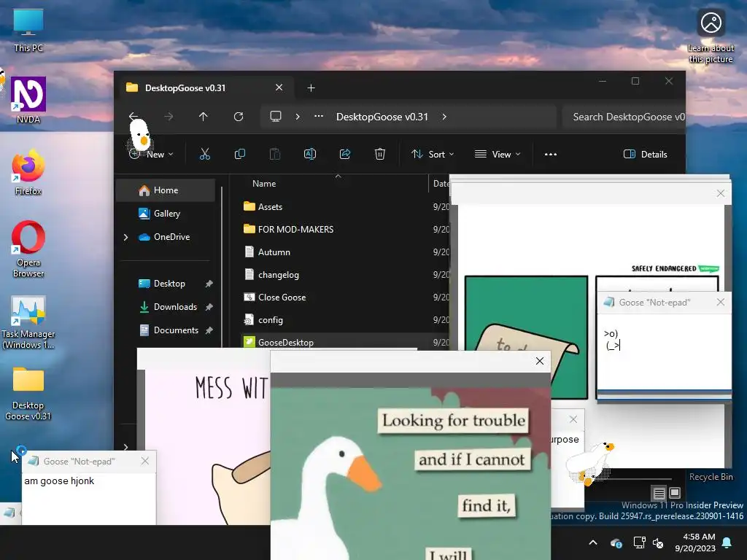Image resolution: width=747 pixels, height=560 pixels.
Task: Click the network display tray icon
Action: coord(639,542)
